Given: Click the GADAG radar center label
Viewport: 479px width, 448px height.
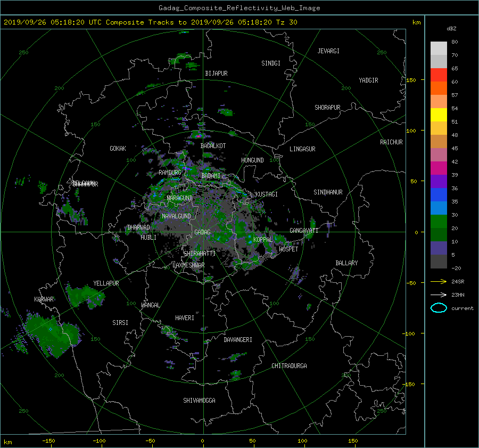Looking at the screenshot, I should point(202,232).
